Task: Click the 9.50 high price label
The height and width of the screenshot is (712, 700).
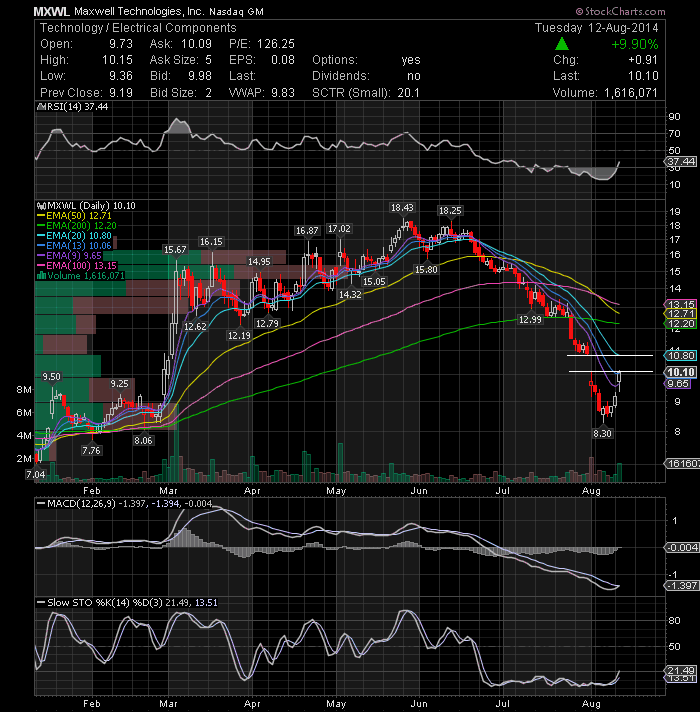Action: pyautogui.click(x=51, y=376)
